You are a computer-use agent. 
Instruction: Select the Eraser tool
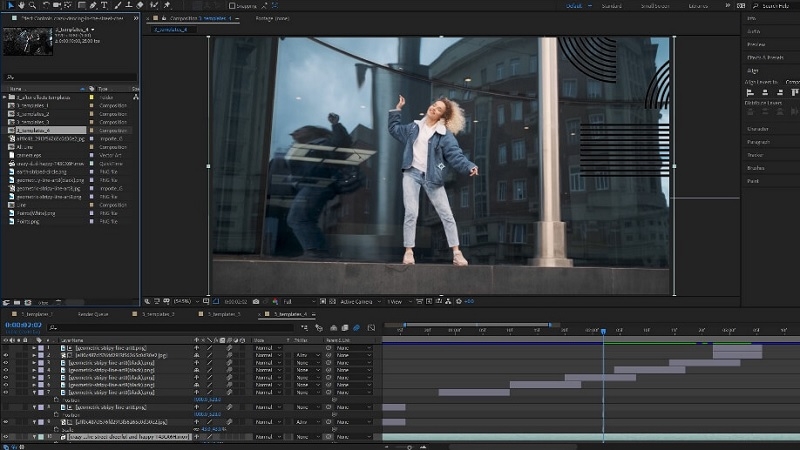(140, 5)
